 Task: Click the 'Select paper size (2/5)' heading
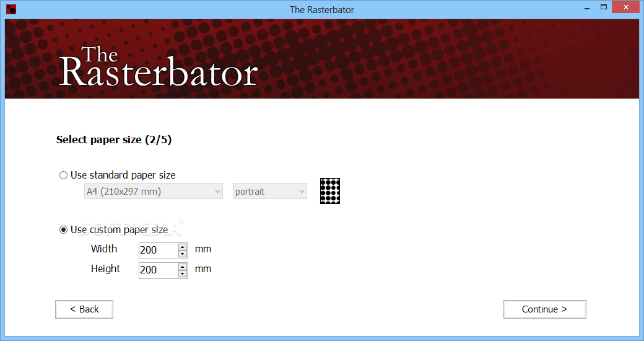click(114, 140)
